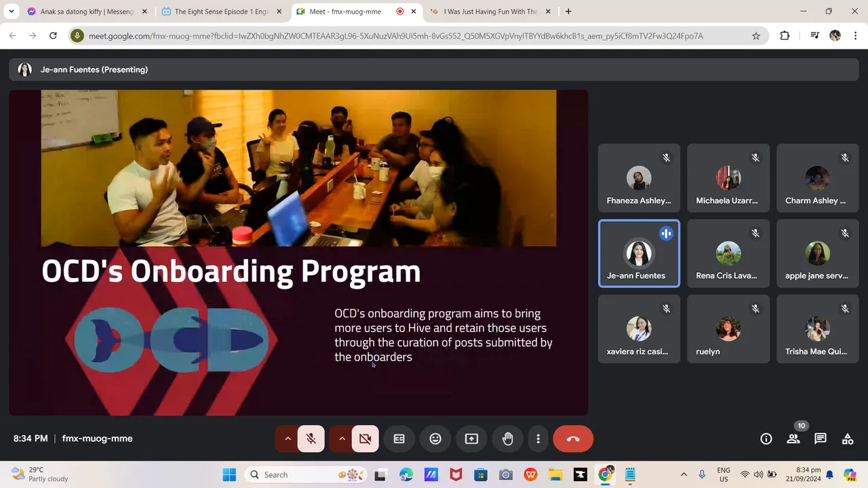Open Windows Start menu

pos(229,474)
